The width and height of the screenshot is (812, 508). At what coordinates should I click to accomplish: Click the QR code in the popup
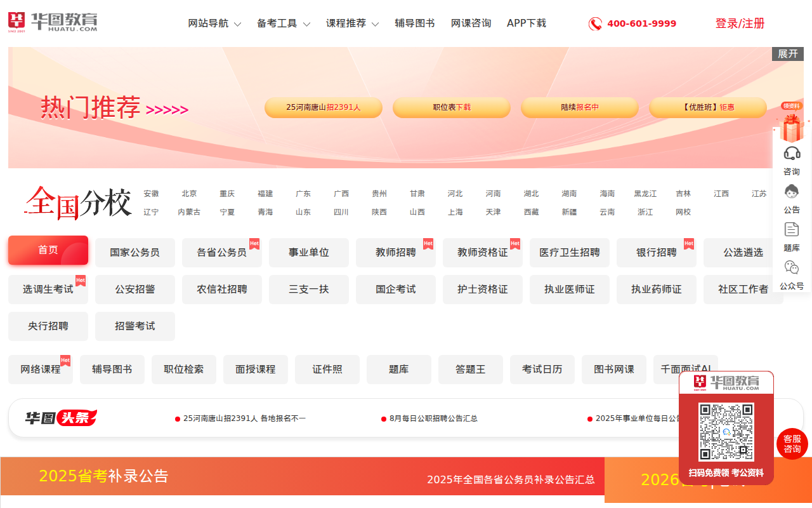point(726,432)
